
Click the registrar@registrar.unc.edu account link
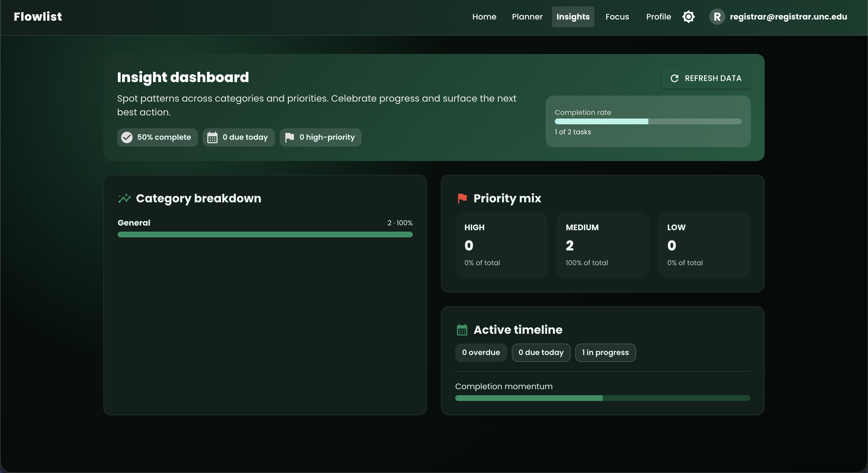coord(788,17)
